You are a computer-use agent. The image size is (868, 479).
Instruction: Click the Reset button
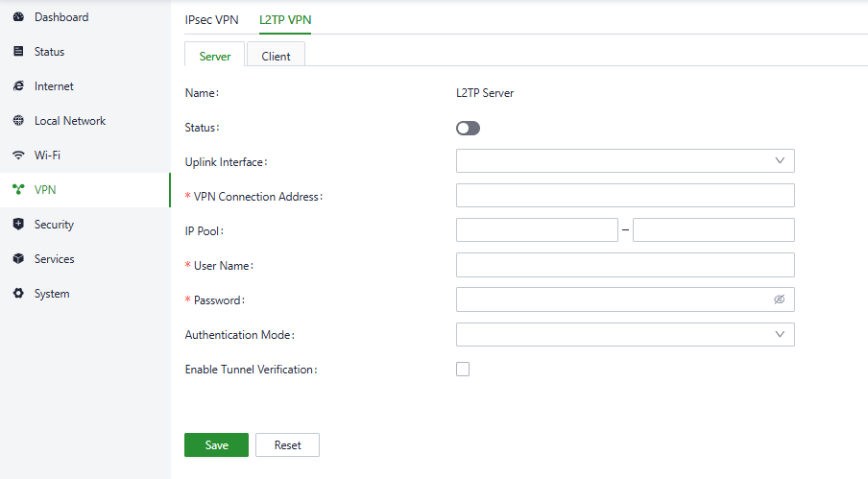[x=287, y=445]
